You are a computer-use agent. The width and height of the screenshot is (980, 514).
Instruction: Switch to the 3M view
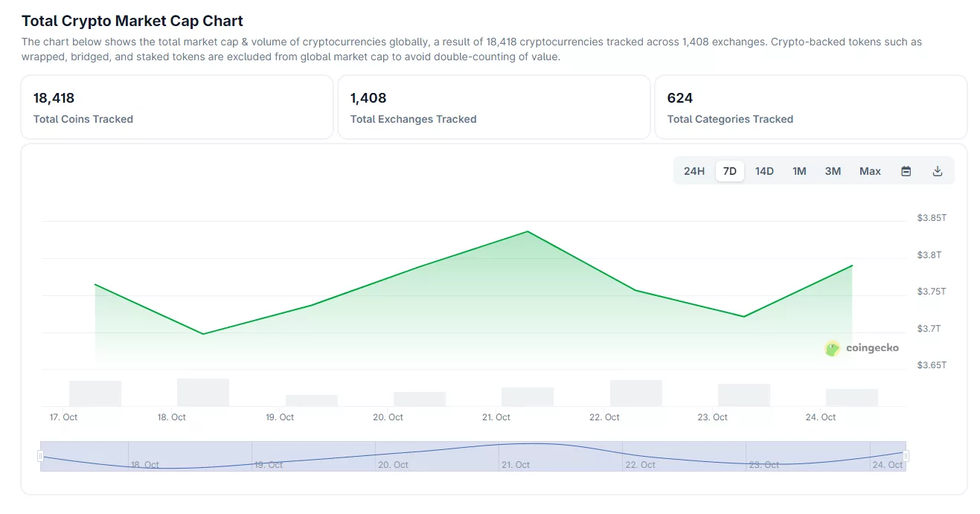coord(832,170)
